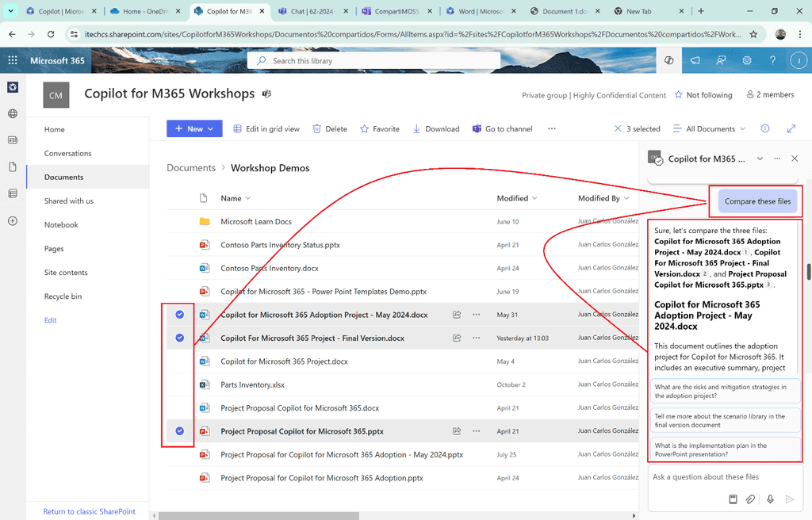Image resolution: width=812 pixels, height=520 pixels.
Task: Open more actions for Final Version docx
Action: click(477, 338)
